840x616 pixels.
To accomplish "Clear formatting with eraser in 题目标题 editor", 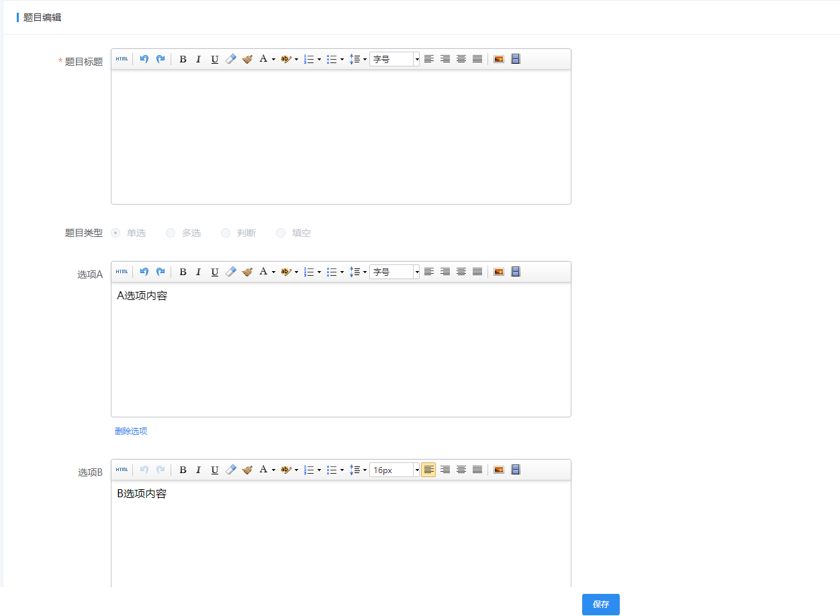I will coord(231,59).
